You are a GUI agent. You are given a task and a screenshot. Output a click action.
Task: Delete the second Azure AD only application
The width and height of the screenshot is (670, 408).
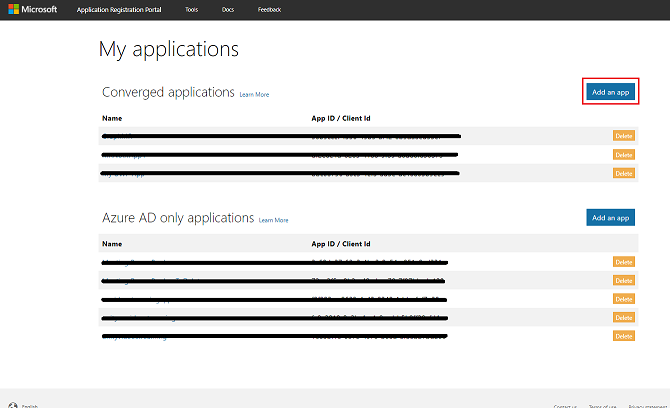coord(624,280)
